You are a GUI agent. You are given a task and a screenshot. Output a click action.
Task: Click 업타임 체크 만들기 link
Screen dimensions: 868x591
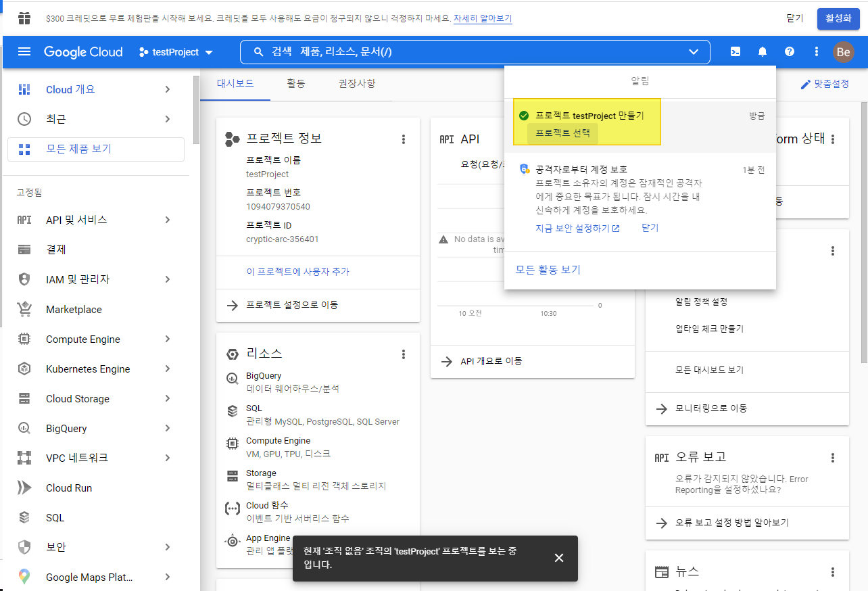709,329
